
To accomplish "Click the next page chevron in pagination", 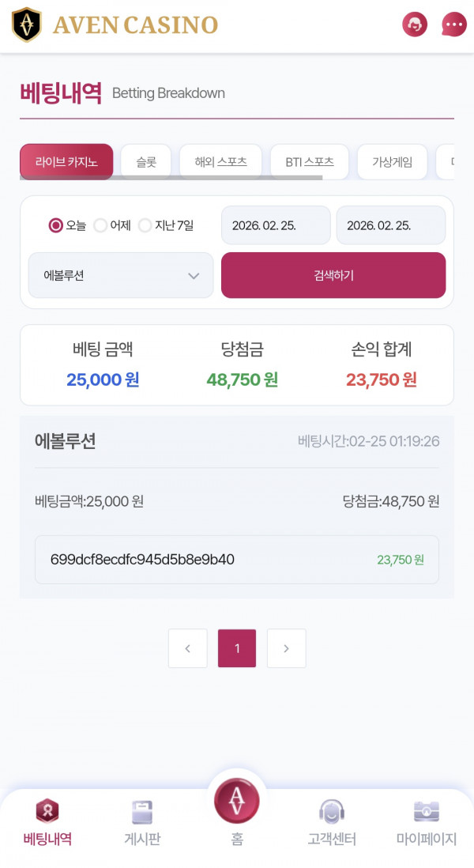I will coord(286,648).
